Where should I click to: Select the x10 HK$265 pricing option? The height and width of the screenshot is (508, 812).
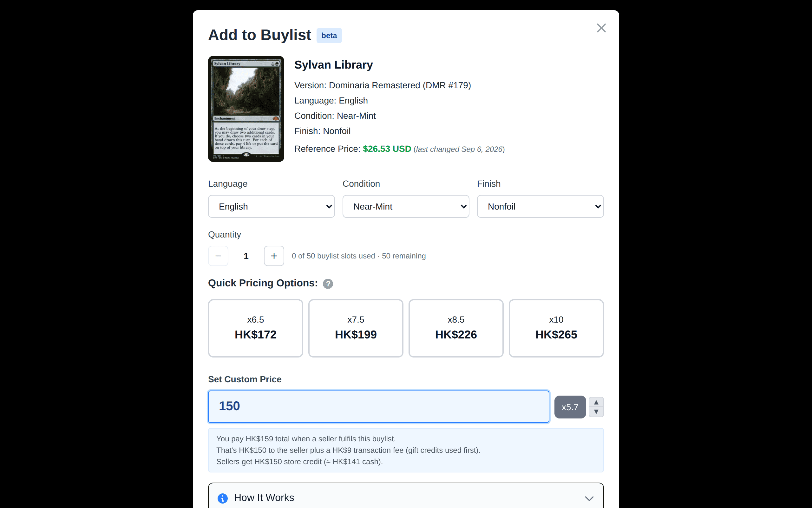pyautogui.click(x=556, y=328)
